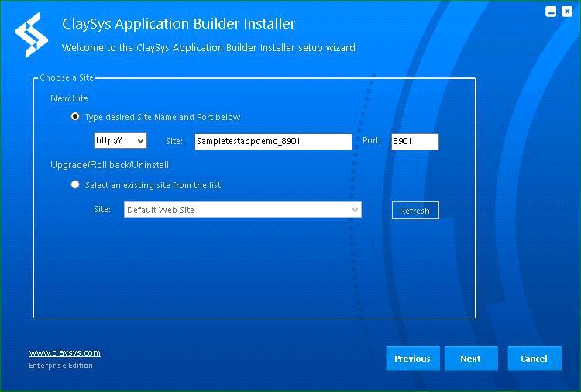581x392 pixels.
Task: Cancel the installer setup
Action: 535,358
